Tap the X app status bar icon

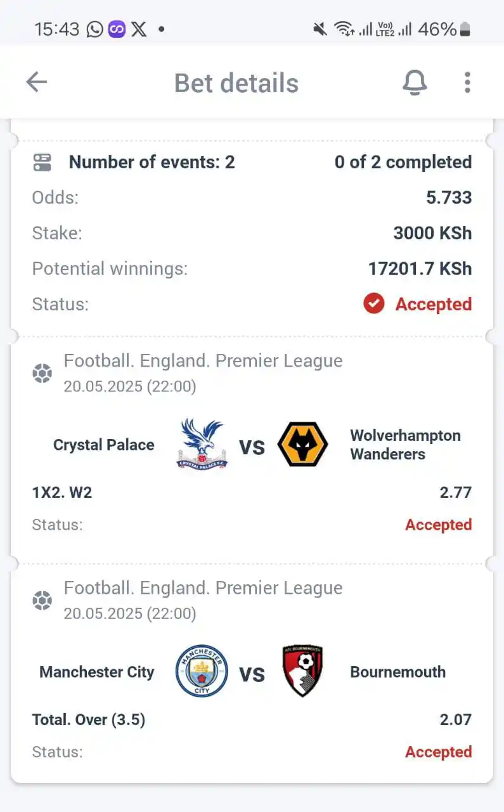[x=139, y=29]
